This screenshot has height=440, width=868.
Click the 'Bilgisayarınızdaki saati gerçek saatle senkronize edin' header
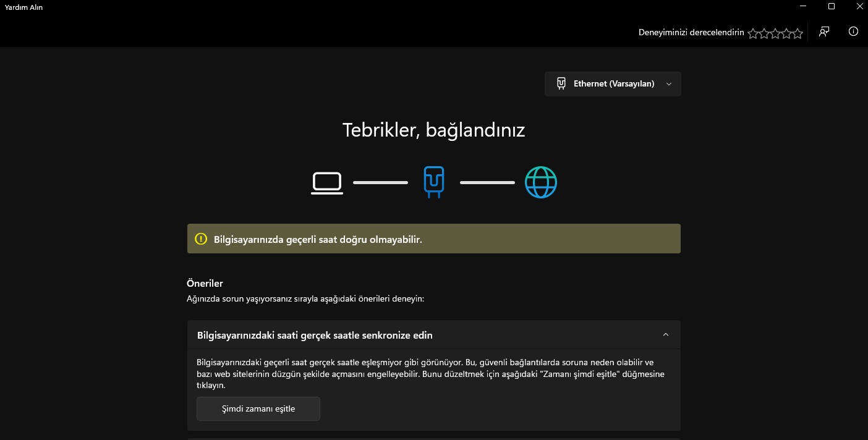click(316, 334)
